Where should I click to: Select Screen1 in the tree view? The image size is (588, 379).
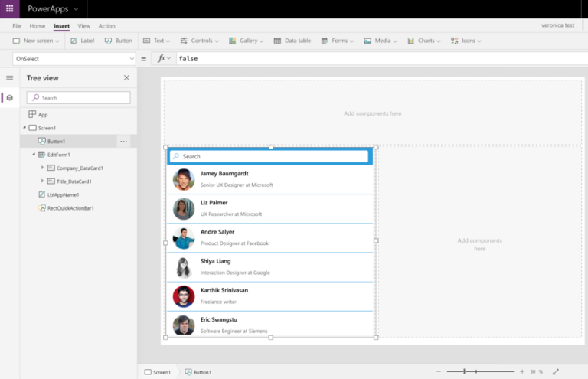click(42, 128)
